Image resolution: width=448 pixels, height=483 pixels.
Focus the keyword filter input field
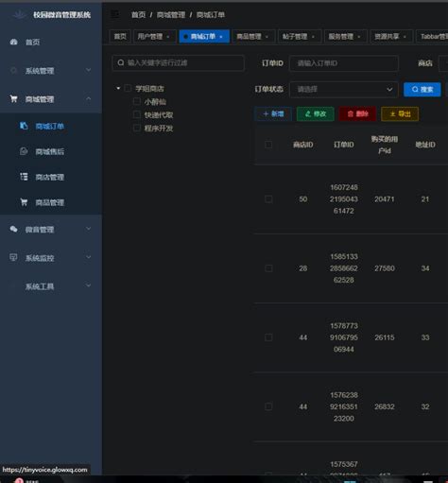(x=178, y=62)
